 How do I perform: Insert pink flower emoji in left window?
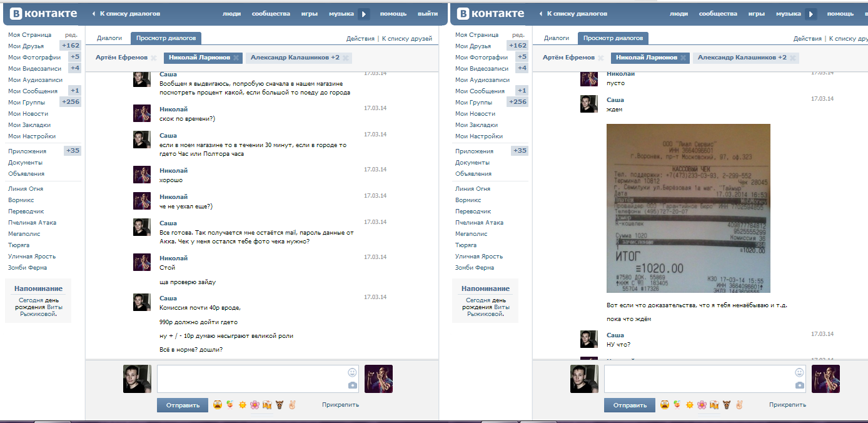point(255,405)
